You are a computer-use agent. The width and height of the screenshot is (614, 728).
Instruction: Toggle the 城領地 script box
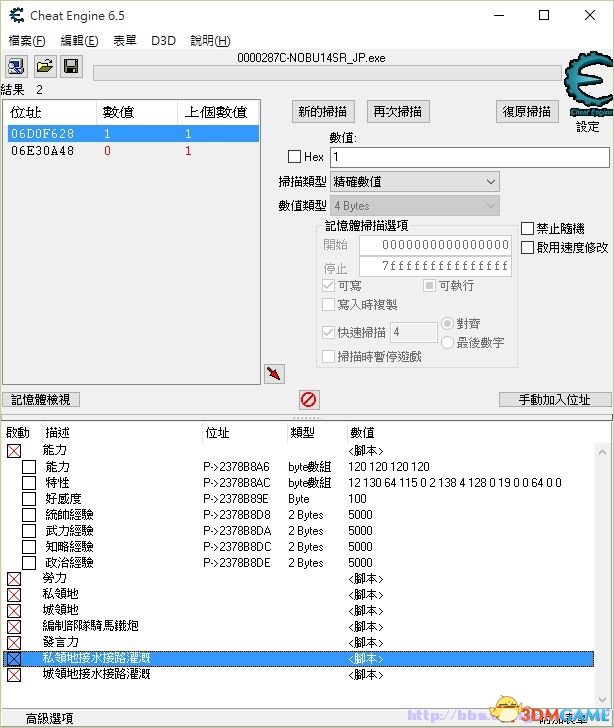[x=14, y=611]
